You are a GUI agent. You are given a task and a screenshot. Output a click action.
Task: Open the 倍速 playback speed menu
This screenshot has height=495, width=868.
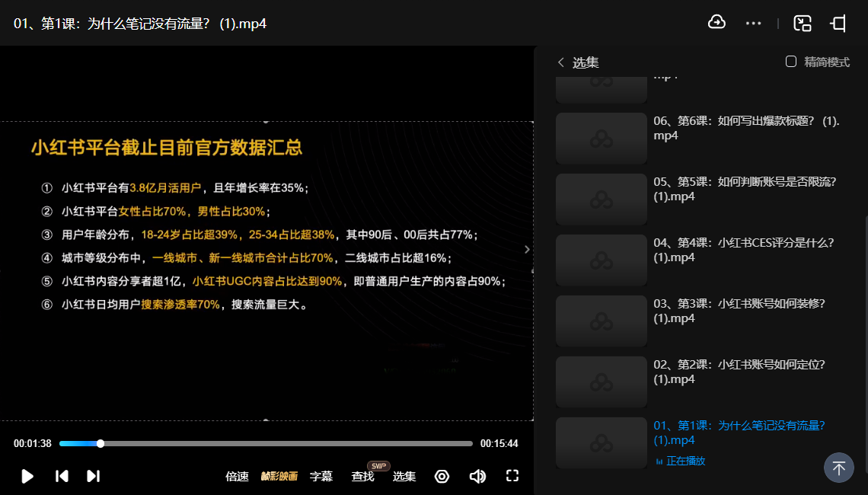click(237, 477)
